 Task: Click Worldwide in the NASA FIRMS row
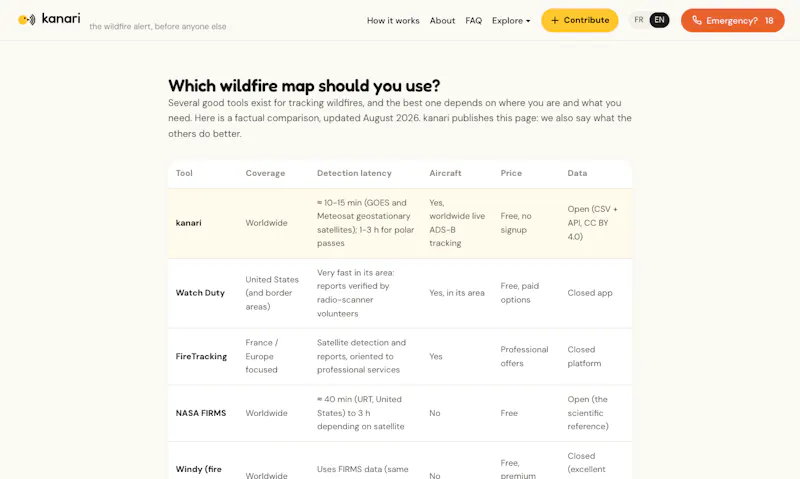pyautogui.click(x=266, y=413)
